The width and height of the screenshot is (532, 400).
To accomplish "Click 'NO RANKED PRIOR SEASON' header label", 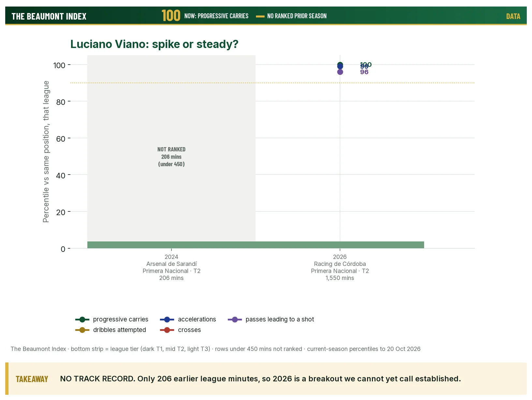I will pos(297,16).
